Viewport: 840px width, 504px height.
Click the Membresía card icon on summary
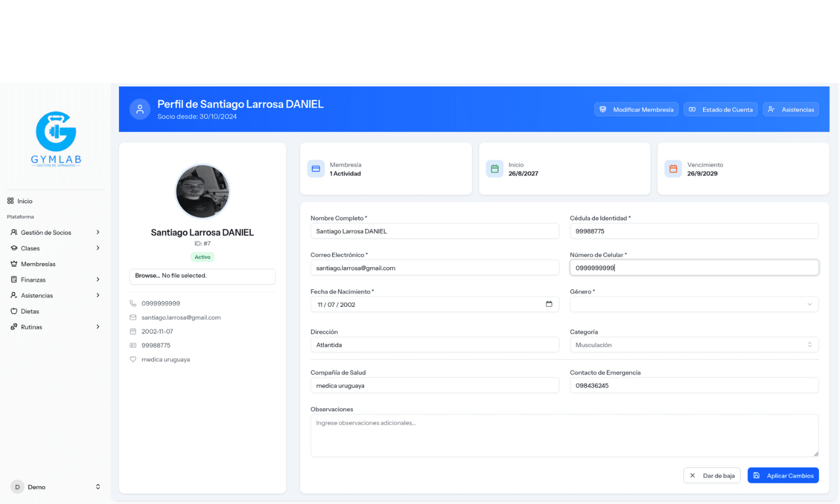pos(316,168)
